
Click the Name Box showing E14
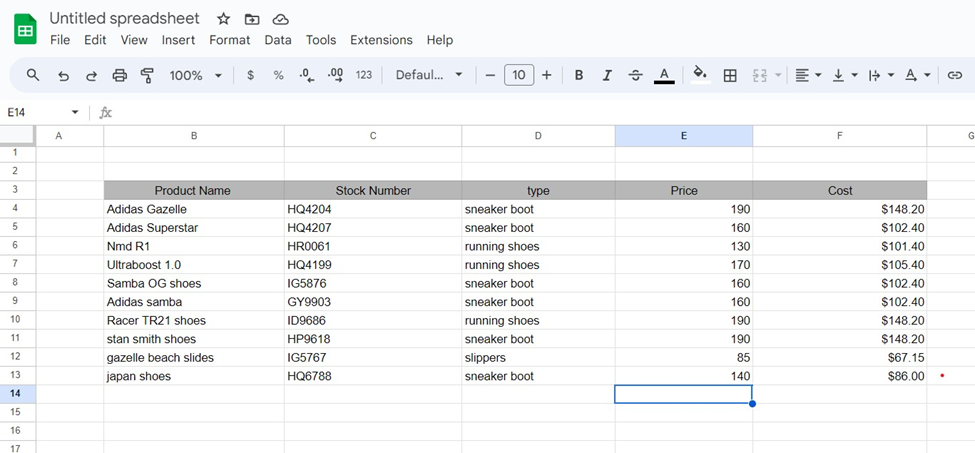(x=40, y=112)
